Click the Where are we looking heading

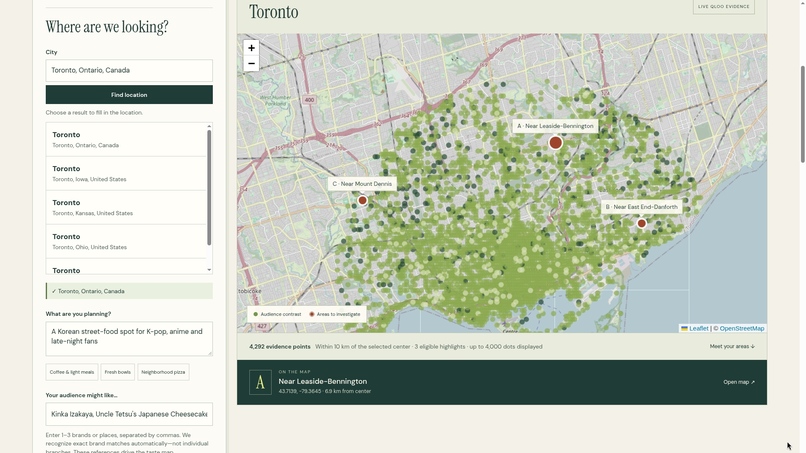click(107, 27)
